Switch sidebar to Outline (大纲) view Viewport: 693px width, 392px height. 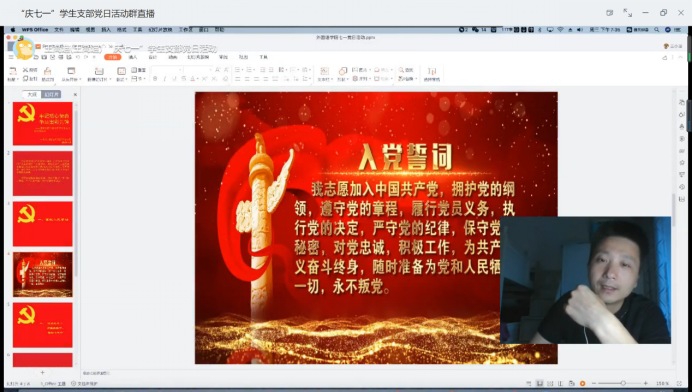click(32, 95)
